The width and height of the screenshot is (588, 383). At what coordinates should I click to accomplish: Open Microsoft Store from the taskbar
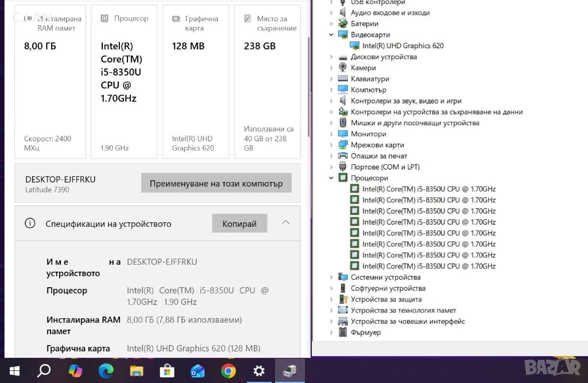click(x=167, y=371)
